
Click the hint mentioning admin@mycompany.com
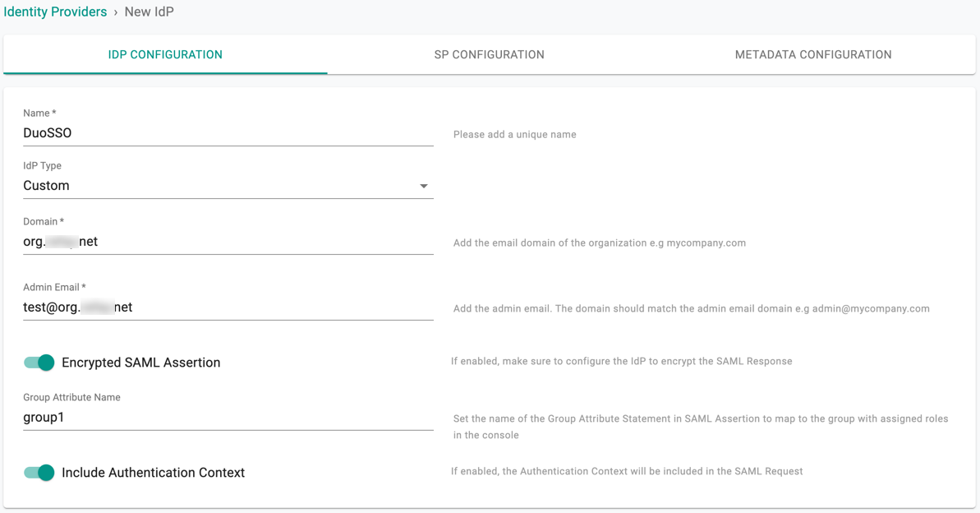[691, 308]
